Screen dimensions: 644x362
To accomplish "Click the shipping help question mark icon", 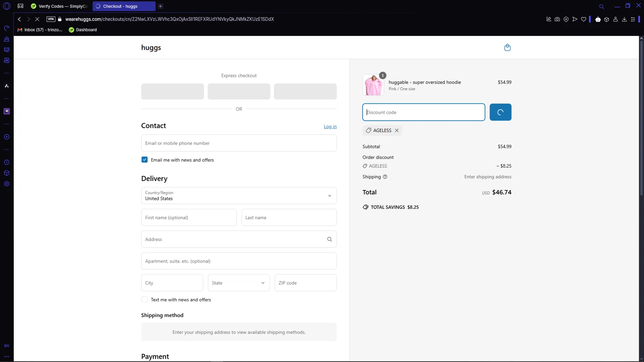I will pyautogui.click(x=385, y=177).
